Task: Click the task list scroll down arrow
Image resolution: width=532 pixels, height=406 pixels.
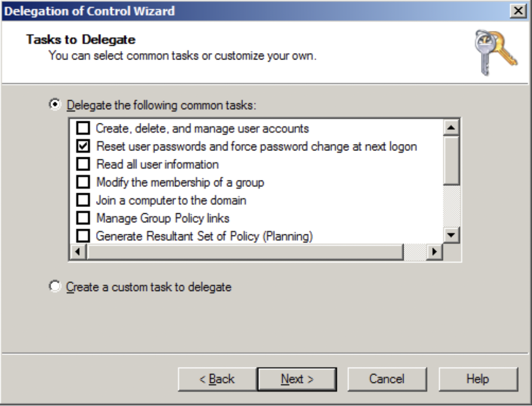Action: (x=451, y=235)
